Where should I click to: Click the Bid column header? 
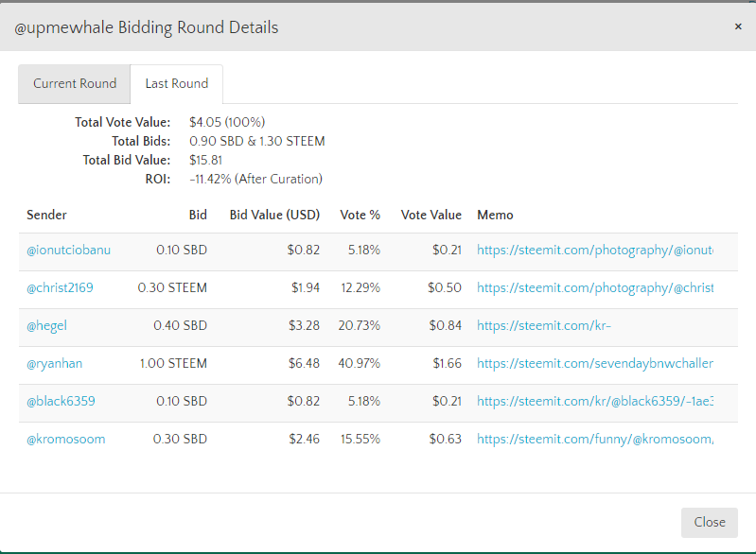(x=198, y=215)
